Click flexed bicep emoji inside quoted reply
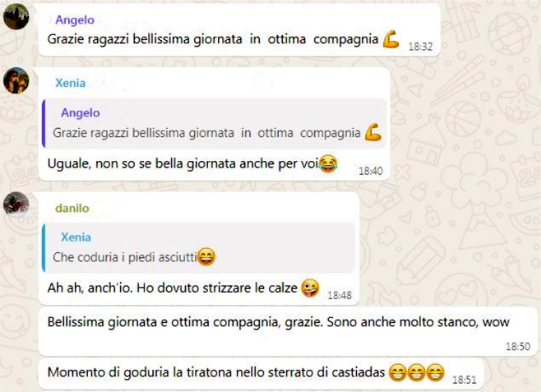Viewport: 541px width, 392px height. coord(373,132)
